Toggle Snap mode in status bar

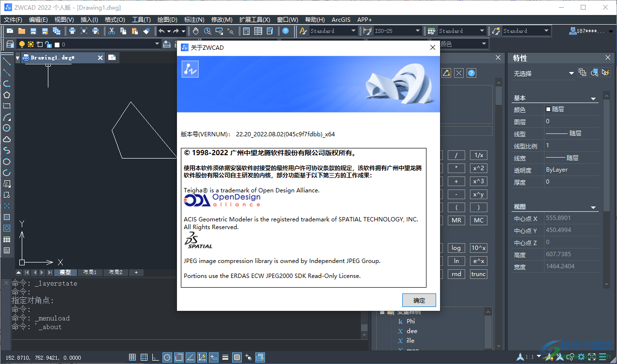point(132,358)
